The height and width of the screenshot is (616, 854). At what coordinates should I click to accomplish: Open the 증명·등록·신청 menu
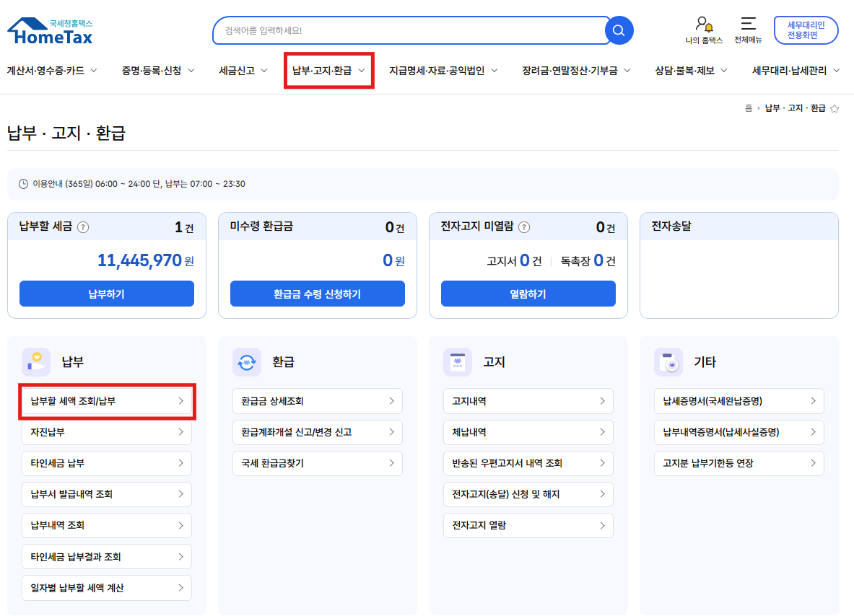tap(158, 71)
